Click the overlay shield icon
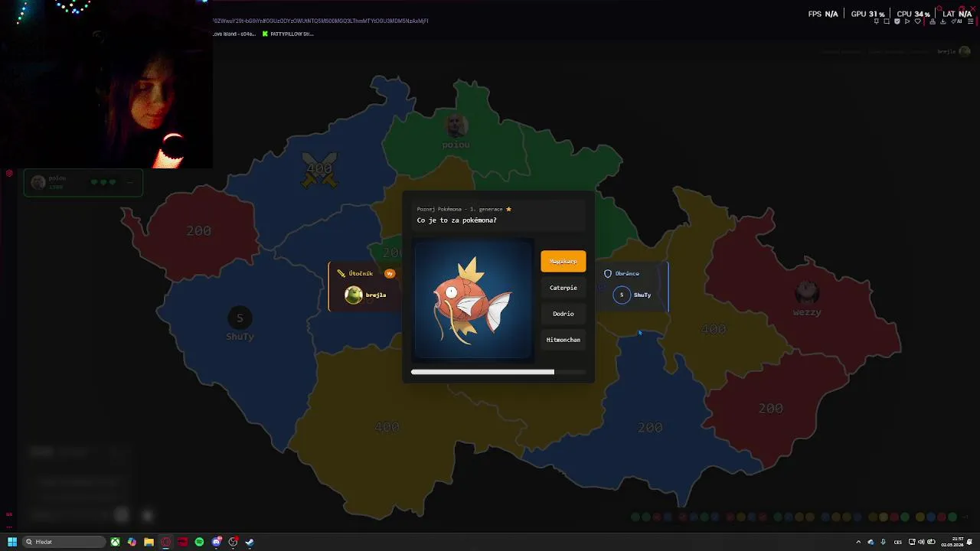Viewport: 980px width, 551px height. 897,21
